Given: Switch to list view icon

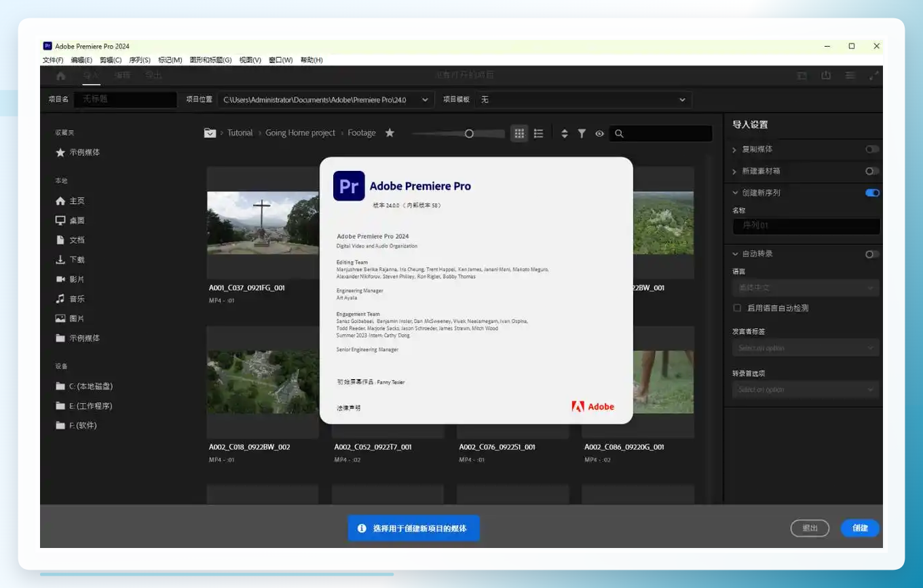Looking at the screenshot, I should pyautogui.click(x=538, y=134).
